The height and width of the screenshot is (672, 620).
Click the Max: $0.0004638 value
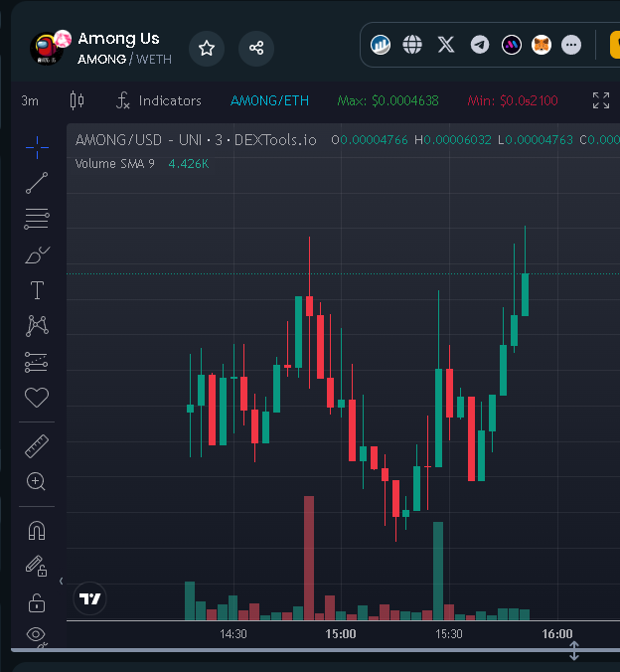tap(387, 100)
